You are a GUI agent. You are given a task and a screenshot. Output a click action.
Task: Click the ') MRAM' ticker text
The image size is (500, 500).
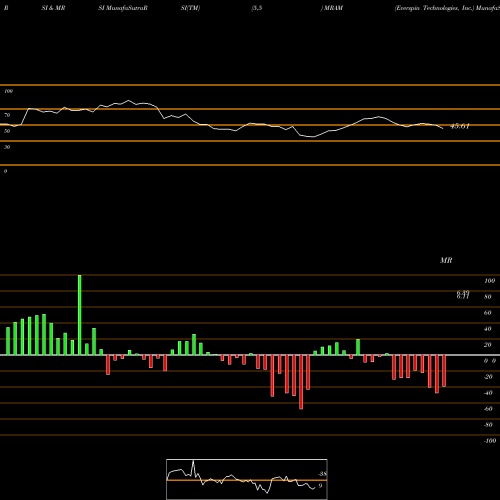332,8
